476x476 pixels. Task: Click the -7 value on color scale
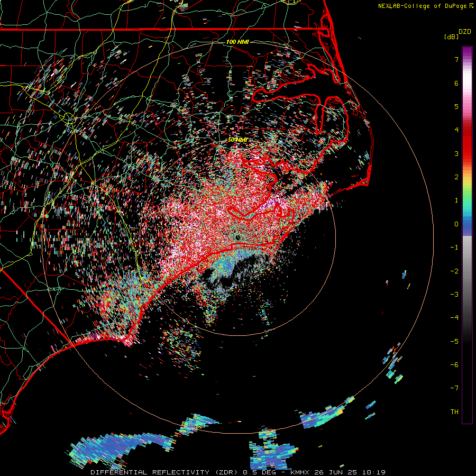(x=454, y=388)
